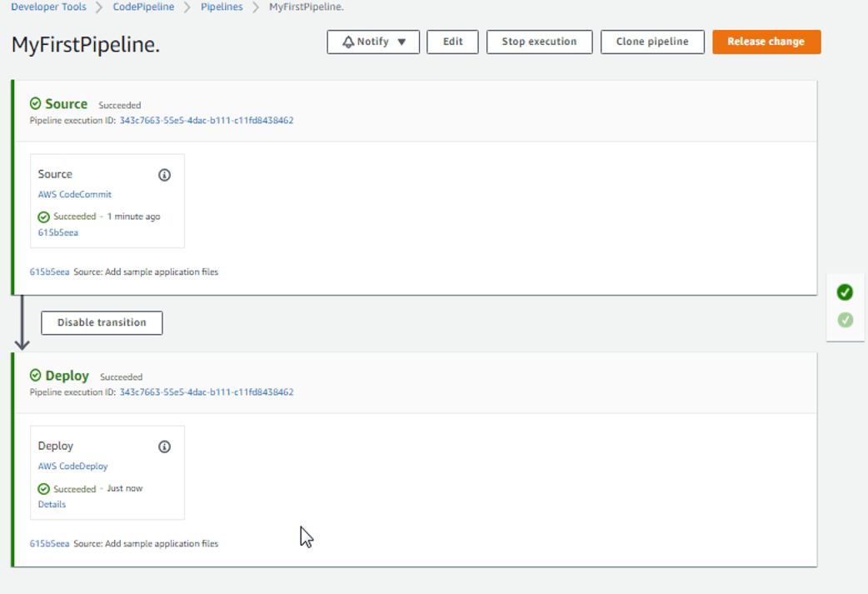This screenshot has width=868, height=594.
Task: Select the dark green check in the right minimap
Action: pyautogui.click(x=845, y=292)
